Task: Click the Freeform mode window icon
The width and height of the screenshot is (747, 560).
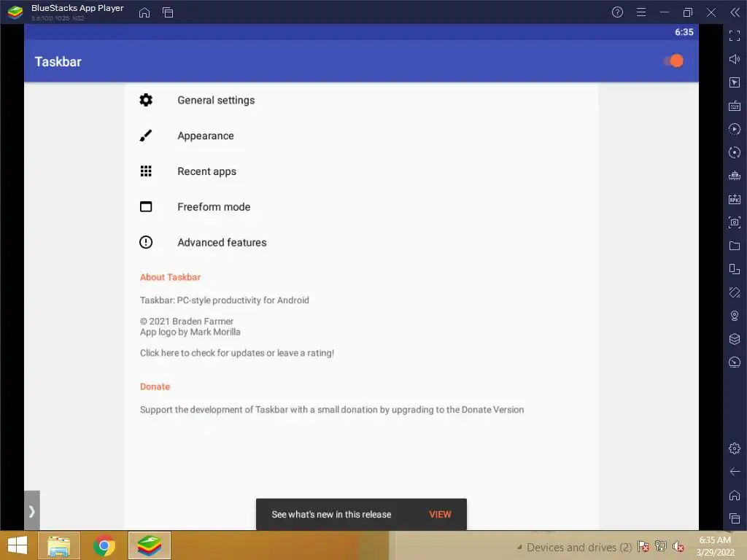Action: tap(146, 206)
